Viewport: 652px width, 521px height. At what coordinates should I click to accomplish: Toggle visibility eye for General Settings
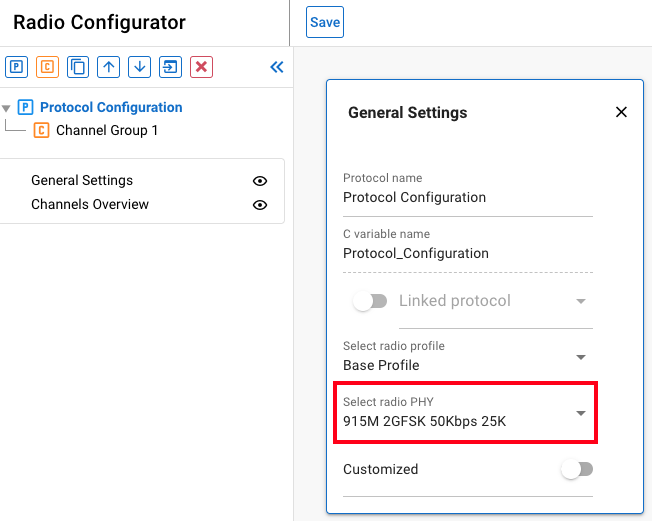pyautogui.click(x=260, y=181)
